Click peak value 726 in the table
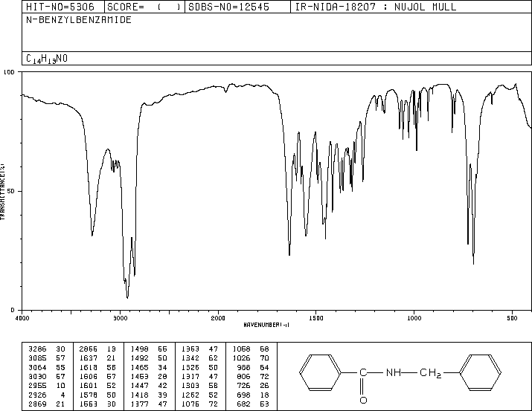Viewport: 532px width, 411px height. [x=243, y=386]
